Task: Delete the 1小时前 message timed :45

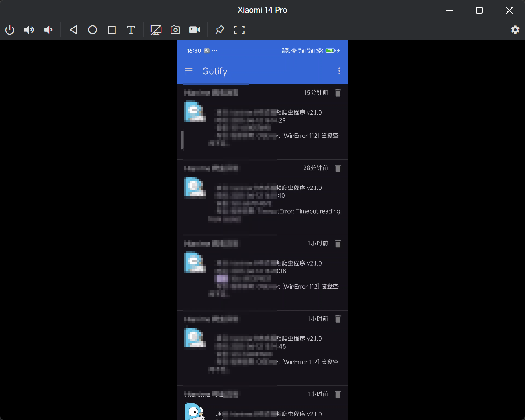Action: 338,319
